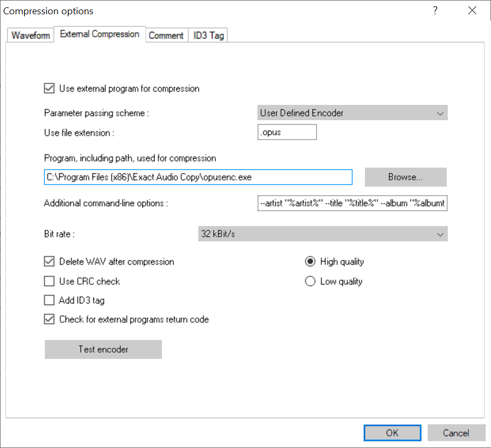The image size is (491, 448).
Task: Uncheck Use external program for compression
Action: pyautogui.click(x=50, y=89)
